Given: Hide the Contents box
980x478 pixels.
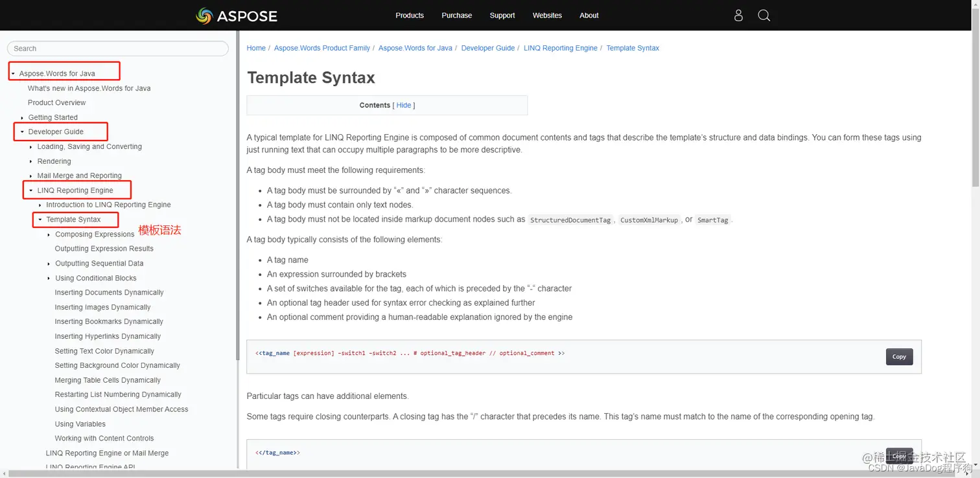Looking at the screenshot, I should [404, 105].
